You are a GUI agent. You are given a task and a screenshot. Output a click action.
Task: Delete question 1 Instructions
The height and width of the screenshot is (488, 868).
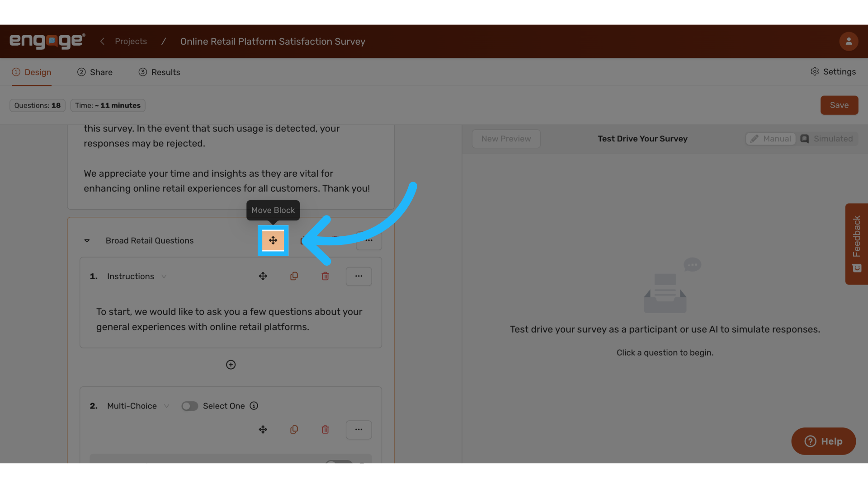click(x=325, y=276)
